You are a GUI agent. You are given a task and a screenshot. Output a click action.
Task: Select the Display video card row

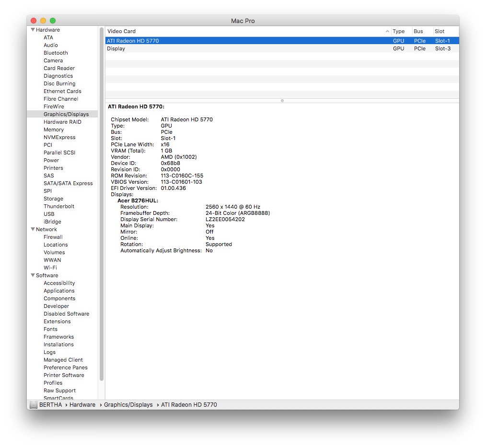click(282, 48)
